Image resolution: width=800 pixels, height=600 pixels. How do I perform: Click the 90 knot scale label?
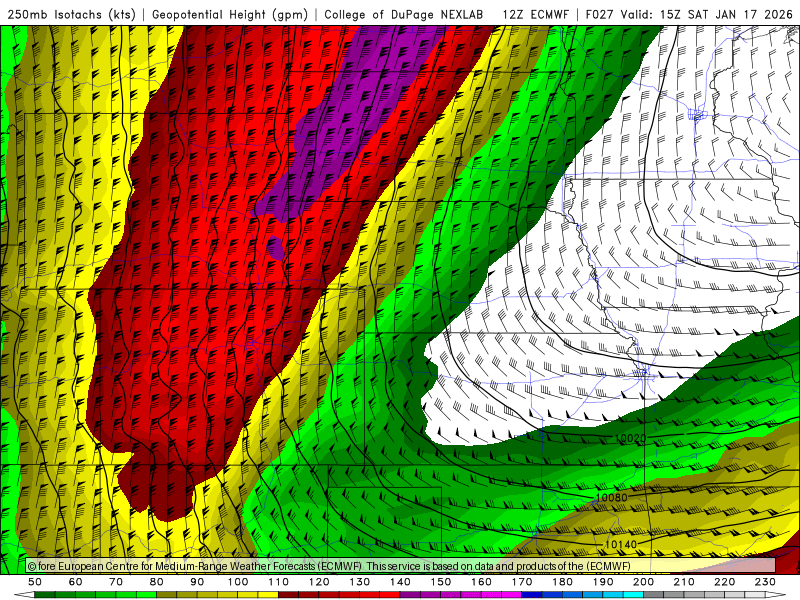(x=197, y=582)
